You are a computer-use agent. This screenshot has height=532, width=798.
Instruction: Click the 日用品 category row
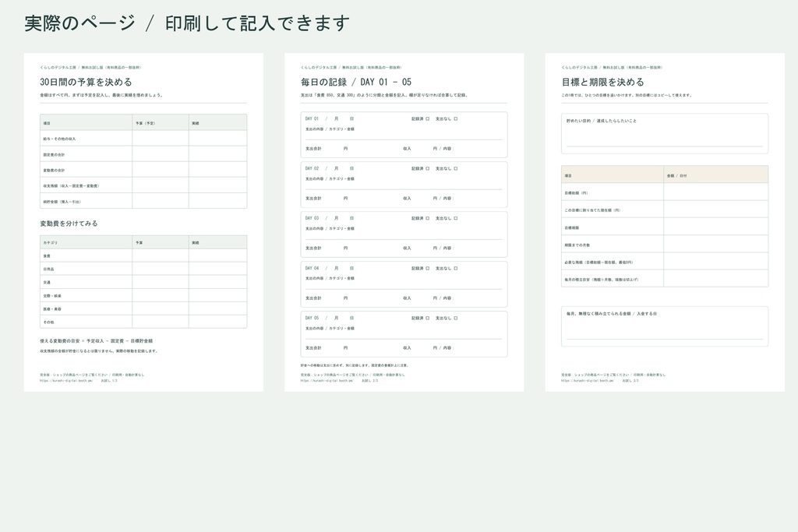coord(143,269)
